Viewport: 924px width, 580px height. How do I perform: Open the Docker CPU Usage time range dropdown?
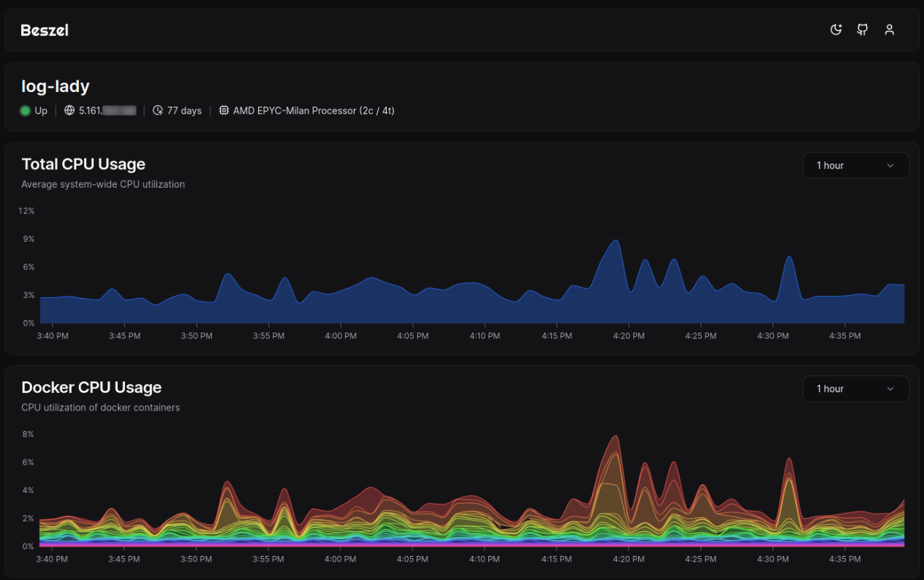point(855,389)
